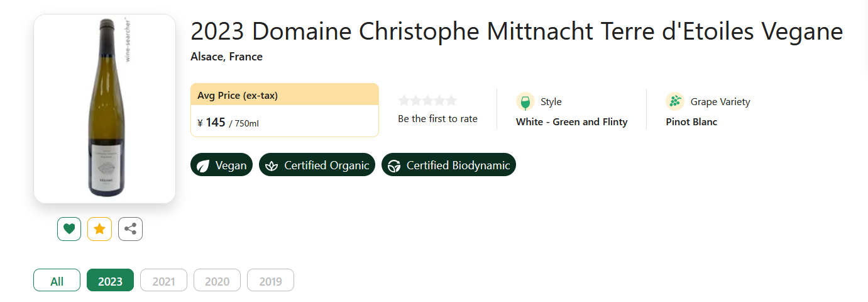The image size is (868, 302).
Task: Open the wine bottle thumbnail image
Action: click(x=104, y=108)
